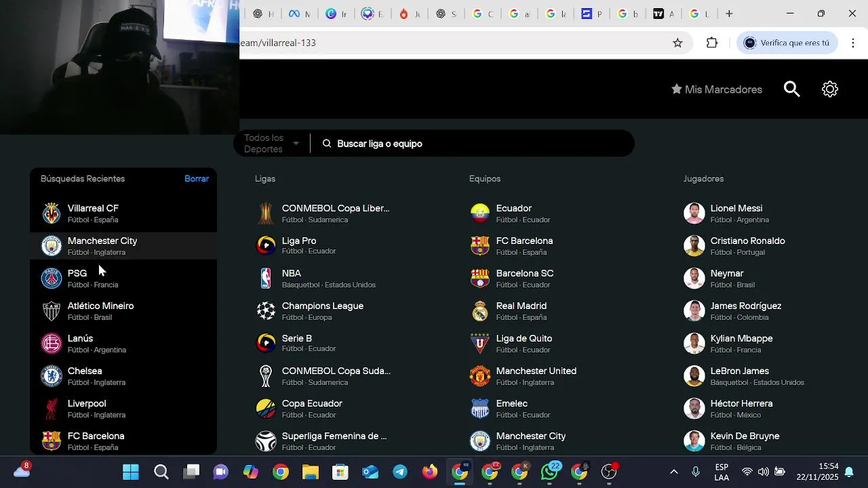This screenshot has height=488, width=868.
Task: Open Chrome's three-dot menu
Action: pyautogui.click(x=852, y=43)
